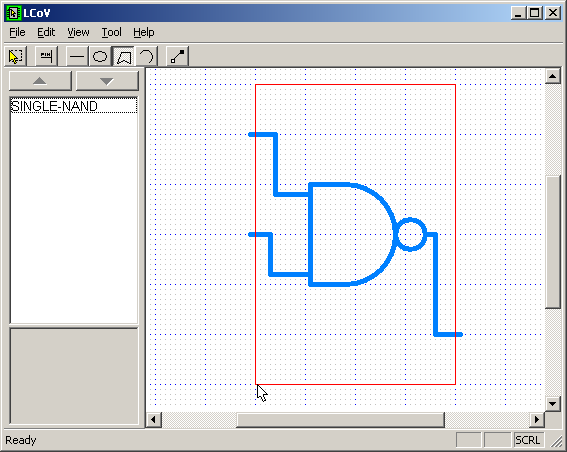The width and height of the screenshot is (567, 452).
Task: Move component down with down-arrow button
Action: point(107,81)
